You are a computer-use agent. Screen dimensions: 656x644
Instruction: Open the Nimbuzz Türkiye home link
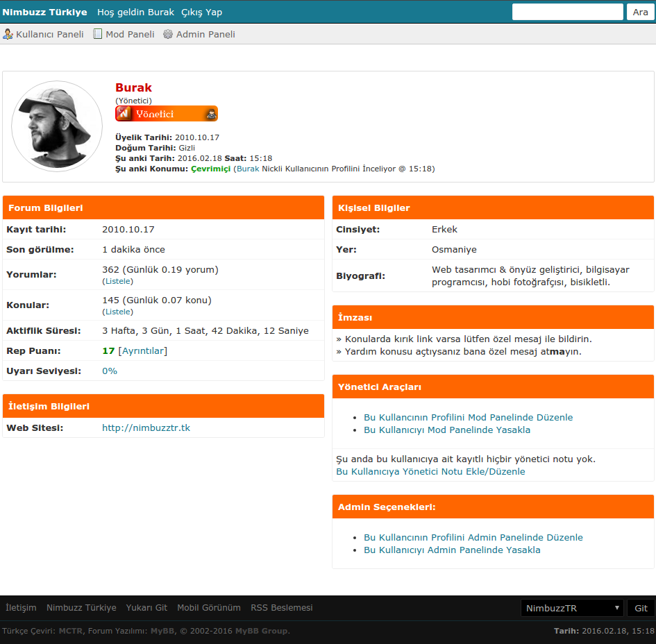point(44,12)
